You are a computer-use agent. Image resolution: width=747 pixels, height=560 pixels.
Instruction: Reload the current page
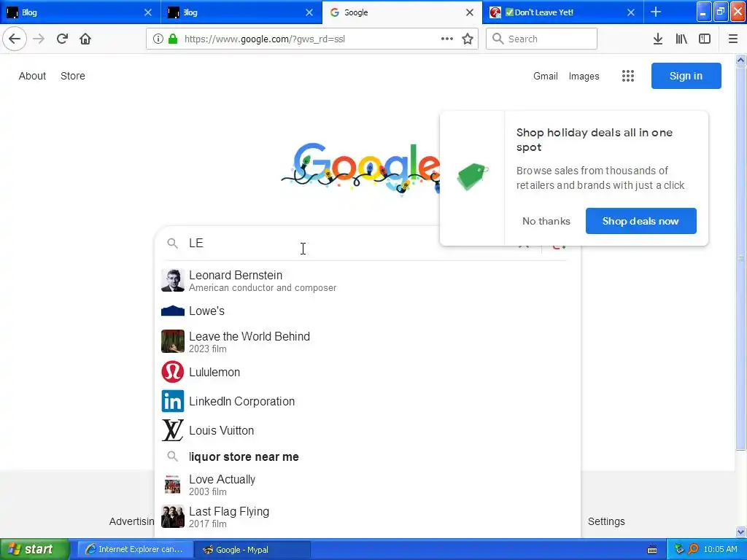(x=62, y=39)
